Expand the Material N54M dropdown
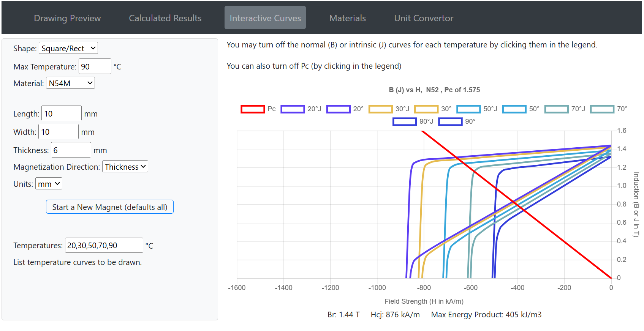 70,83
